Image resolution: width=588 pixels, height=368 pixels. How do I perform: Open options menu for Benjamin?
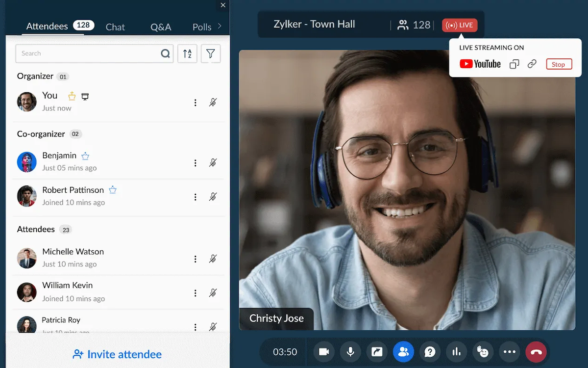tap(195, 163)
